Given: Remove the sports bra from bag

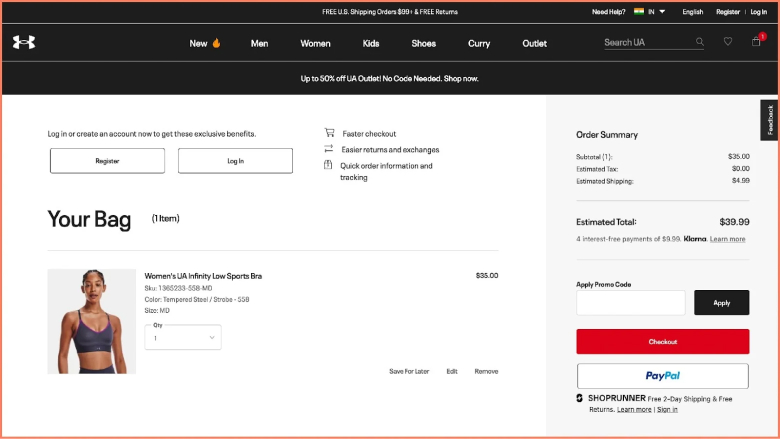Looking at the screenshot, I should pyautogui.click(x=486, y=371).
